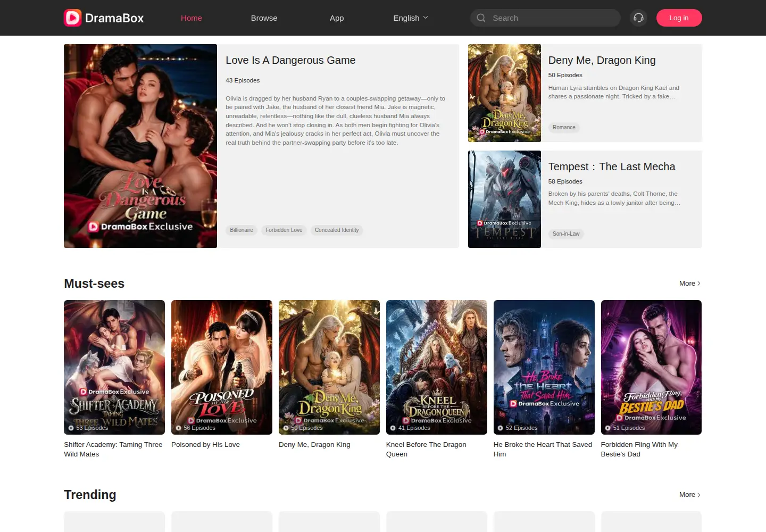Click the Log in button

(679, 18)
